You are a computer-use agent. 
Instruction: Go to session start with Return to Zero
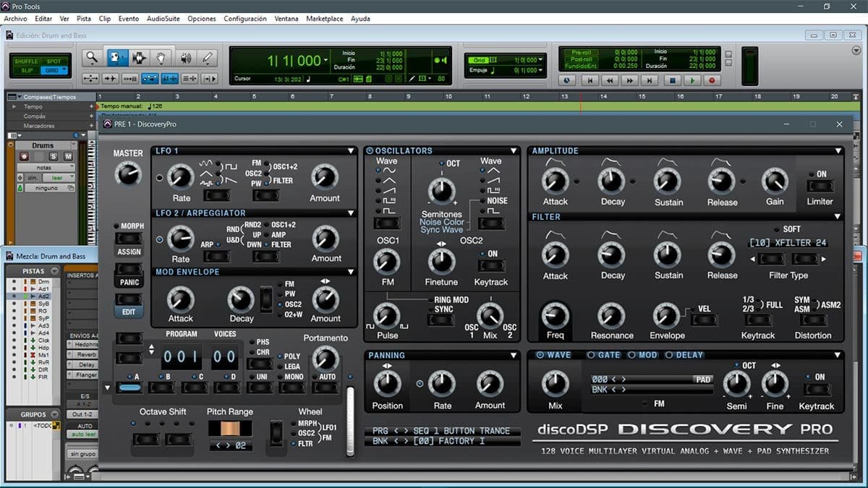[x=590, y=81]
